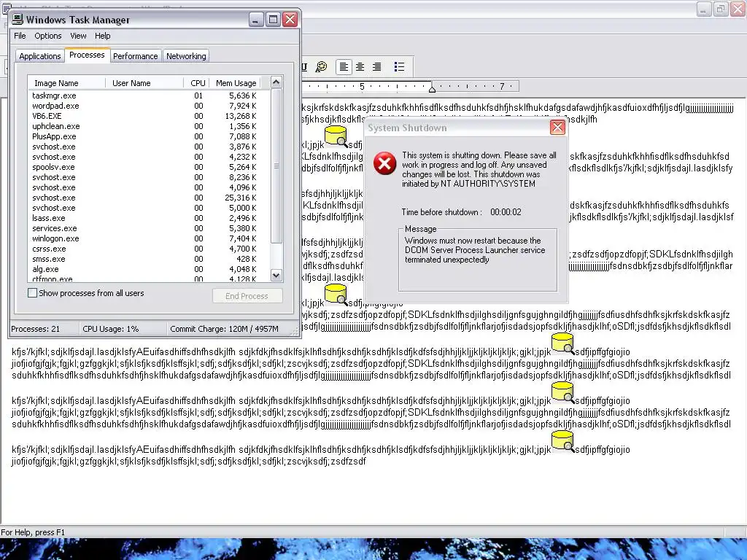Select the csrss.exe process
This screenshot has width=747, height=560.
[x=144, y=249]
